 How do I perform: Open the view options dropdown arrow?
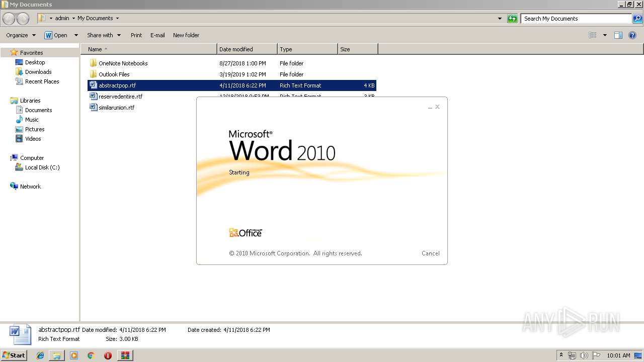(x=605, y=35)
